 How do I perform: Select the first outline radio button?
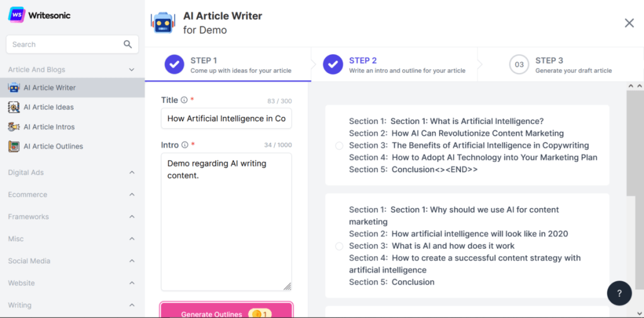click(x=339, y=146)
